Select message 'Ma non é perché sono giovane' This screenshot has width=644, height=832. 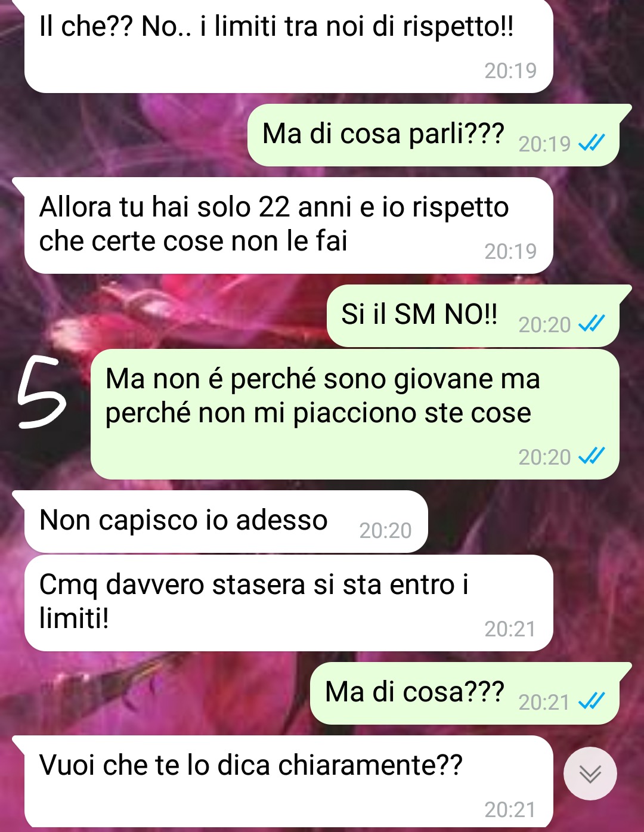click(355, 415)
